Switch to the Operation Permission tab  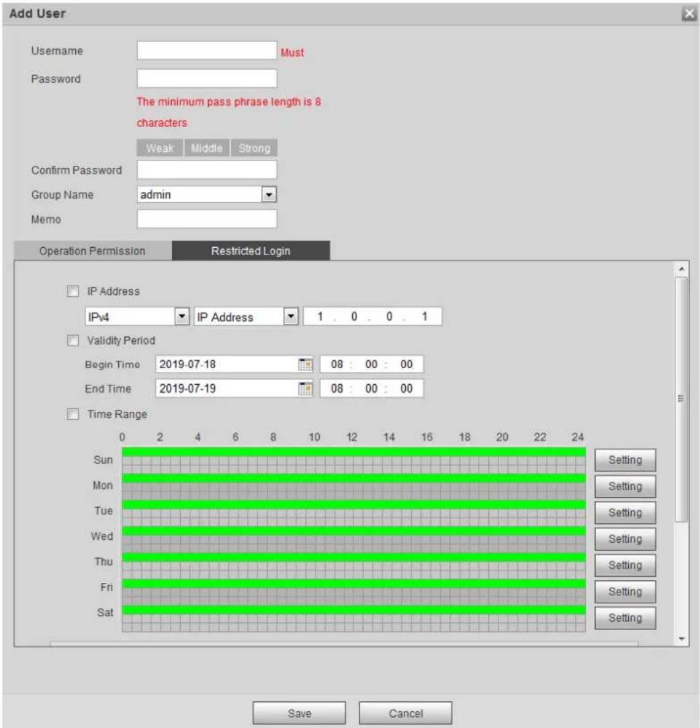93,251
